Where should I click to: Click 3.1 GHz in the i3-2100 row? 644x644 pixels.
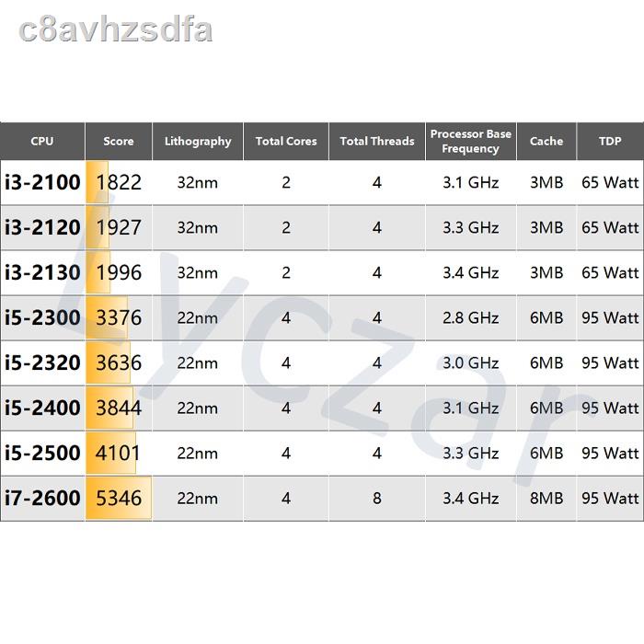click(471, 182)
